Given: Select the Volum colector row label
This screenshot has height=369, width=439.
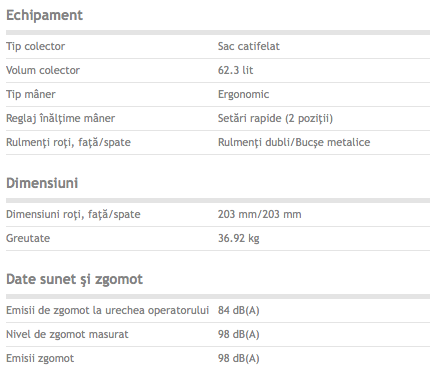Looking at the screenshot, I should [43, 70].
